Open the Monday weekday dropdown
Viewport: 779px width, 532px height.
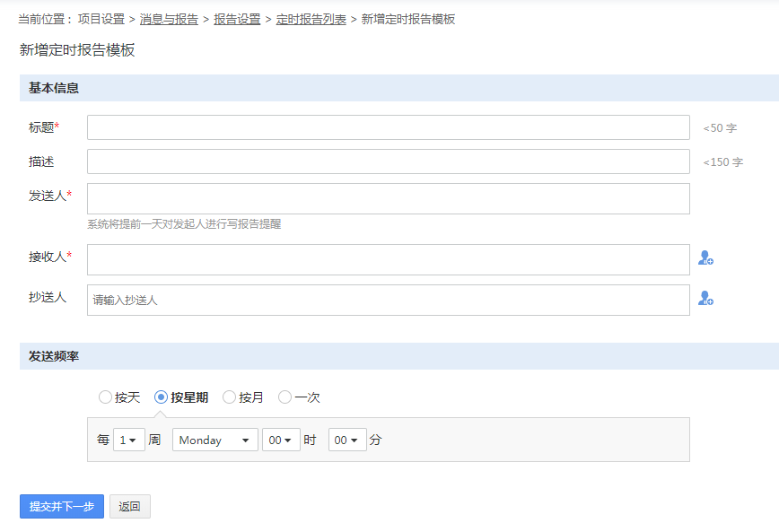[x=215, y=440]
